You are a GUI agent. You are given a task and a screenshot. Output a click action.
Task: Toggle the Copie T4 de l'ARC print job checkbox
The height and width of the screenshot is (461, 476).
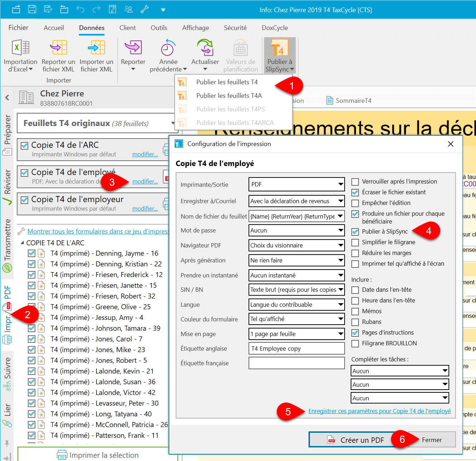[x=25, y=146]
